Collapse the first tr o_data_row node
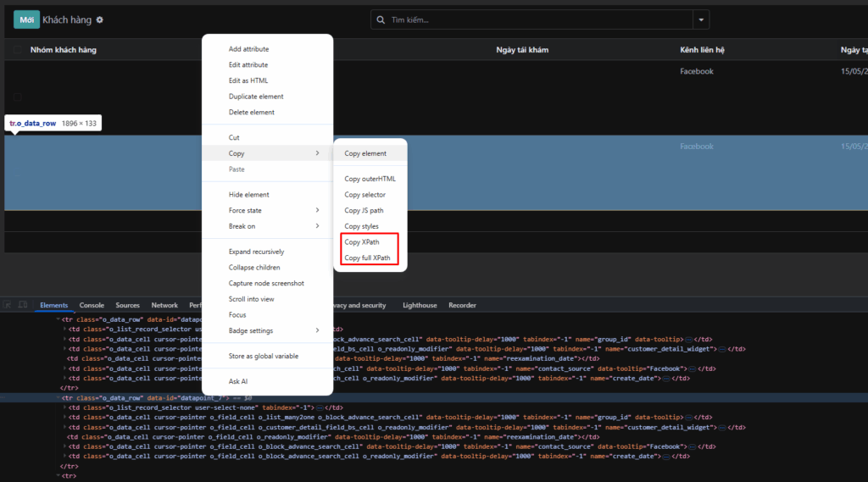This screenshot has height=482, width=868. (x=58, y=319)
